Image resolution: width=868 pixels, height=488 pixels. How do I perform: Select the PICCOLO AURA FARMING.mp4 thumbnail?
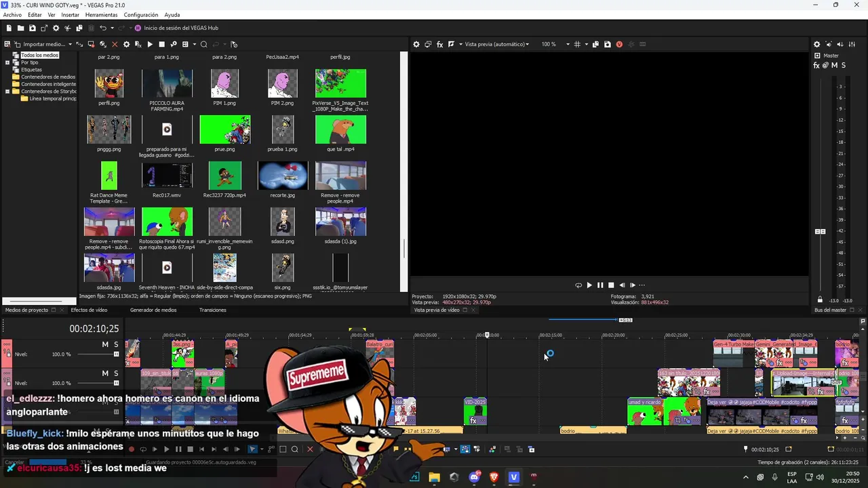(167, 83)
